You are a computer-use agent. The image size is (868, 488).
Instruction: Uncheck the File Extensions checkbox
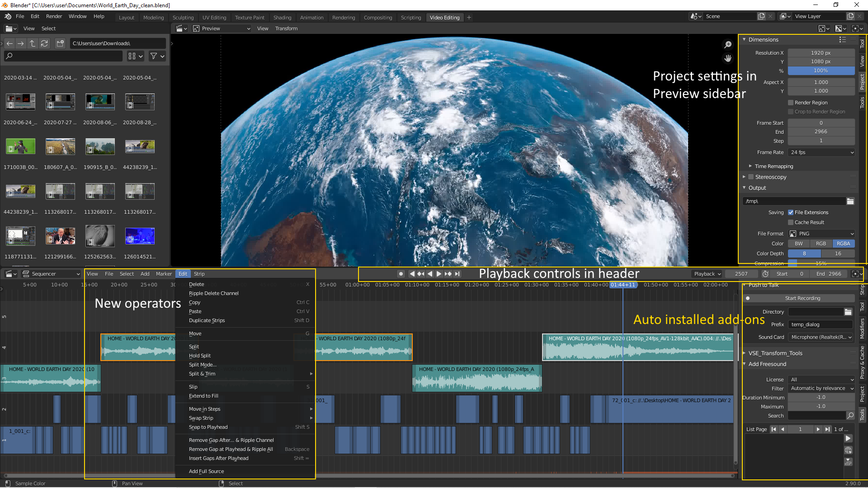[x=791, y=212]
